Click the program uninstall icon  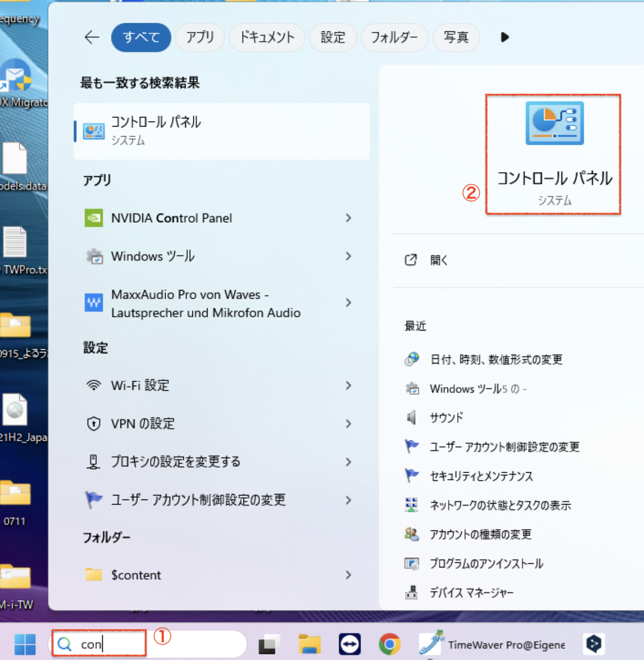tap(412, 563)
